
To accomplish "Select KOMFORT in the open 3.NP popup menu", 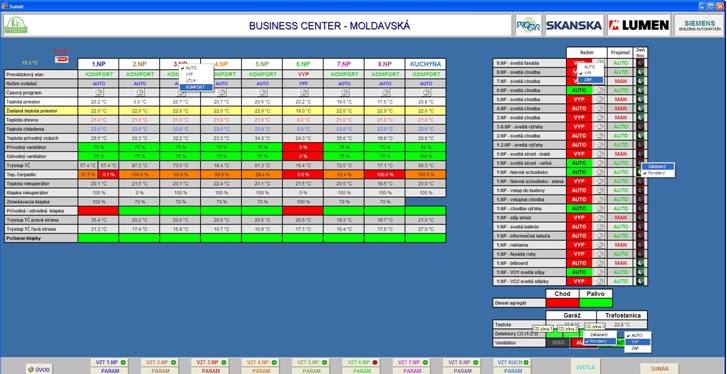I will point(197,87).
